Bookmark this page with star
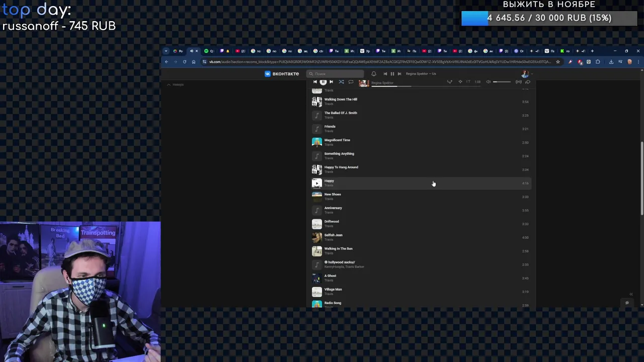644x362 pixels. tap(557, 62)
